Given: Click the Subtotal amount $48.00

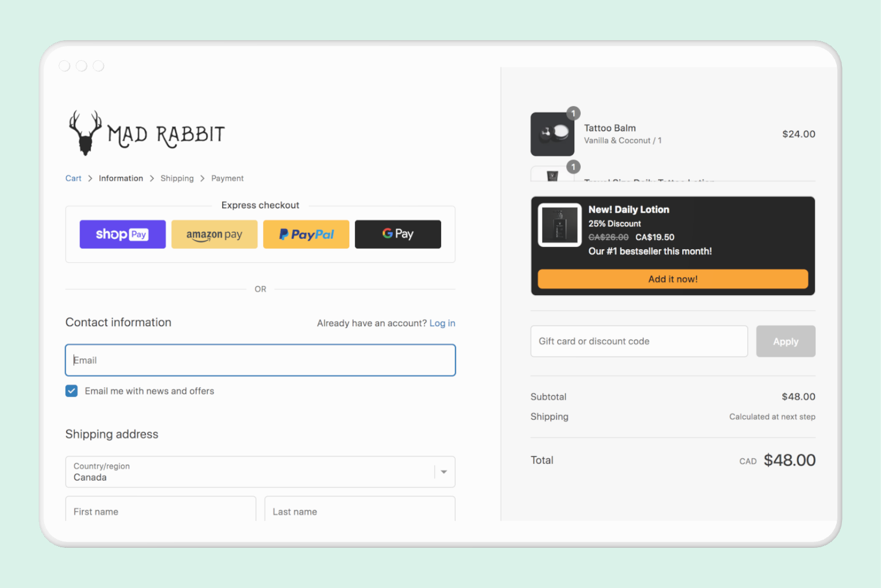Looking at the screenshot, I should (798, 397).
